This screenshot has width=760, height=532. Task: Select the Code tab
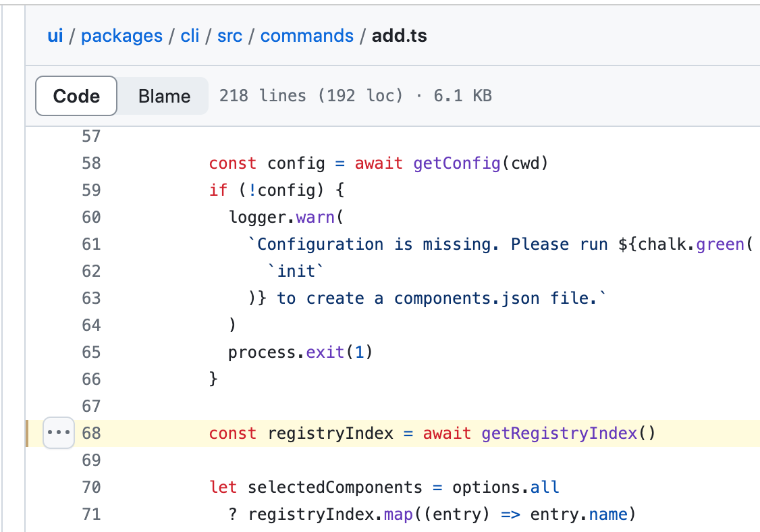click(76, 96)
